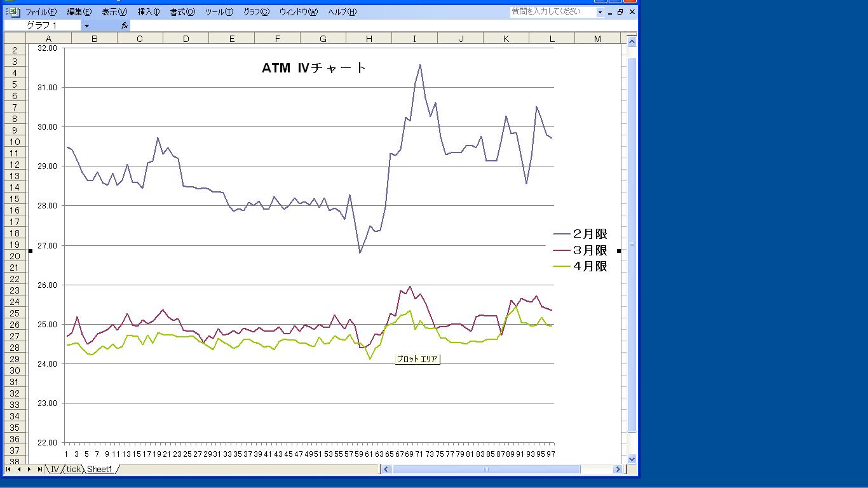Viewport: 868px width, 488px height.
Task: Open the ファイル(F) menu
Action: pyautogui.click(x=41, y=12)
